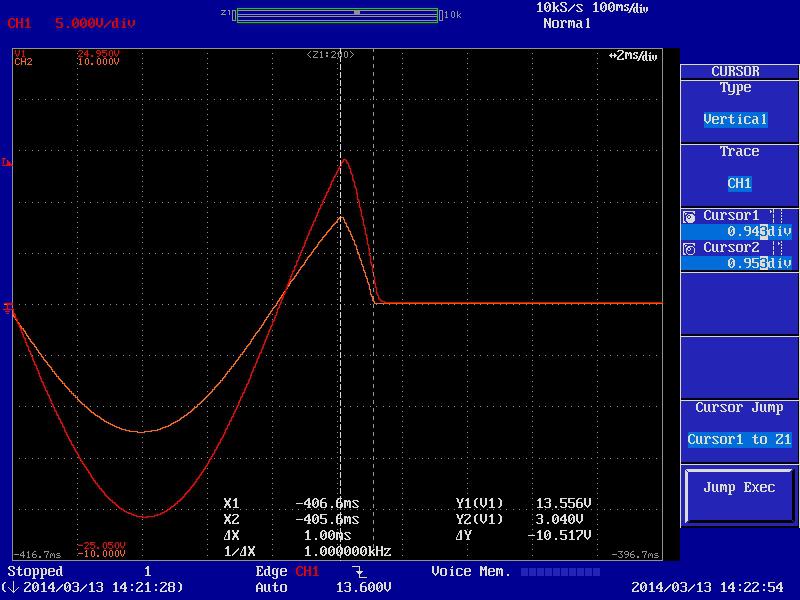
Task: Open the cursor Type selector showing Vertical
Action: click(x=735, y=119)
